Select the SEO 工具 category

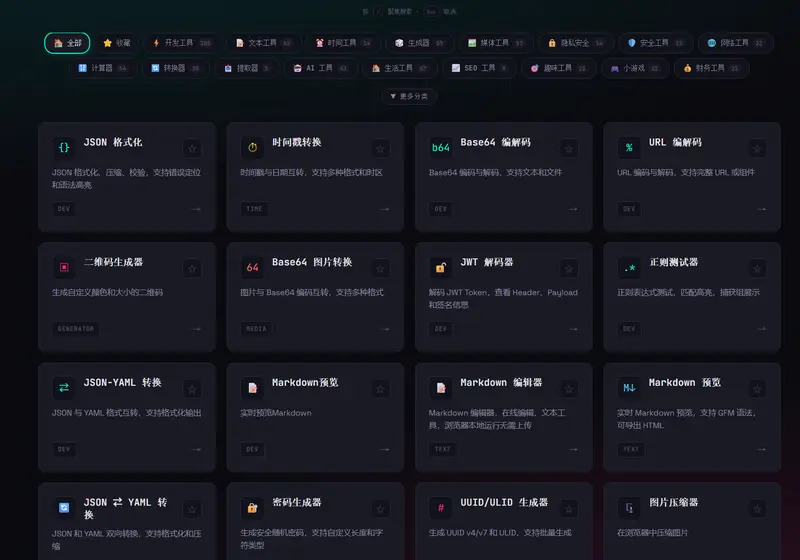(479, 68)
